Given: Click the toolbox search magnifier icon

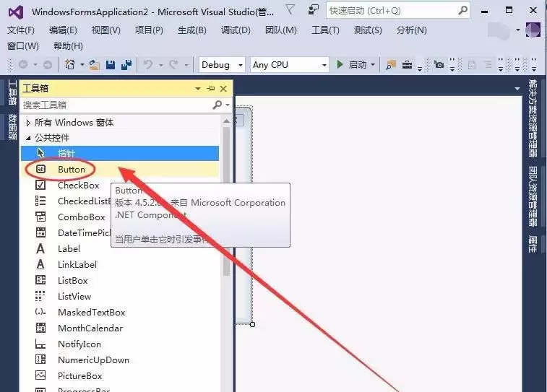Looking at the screenshot, I should [217, 105].
